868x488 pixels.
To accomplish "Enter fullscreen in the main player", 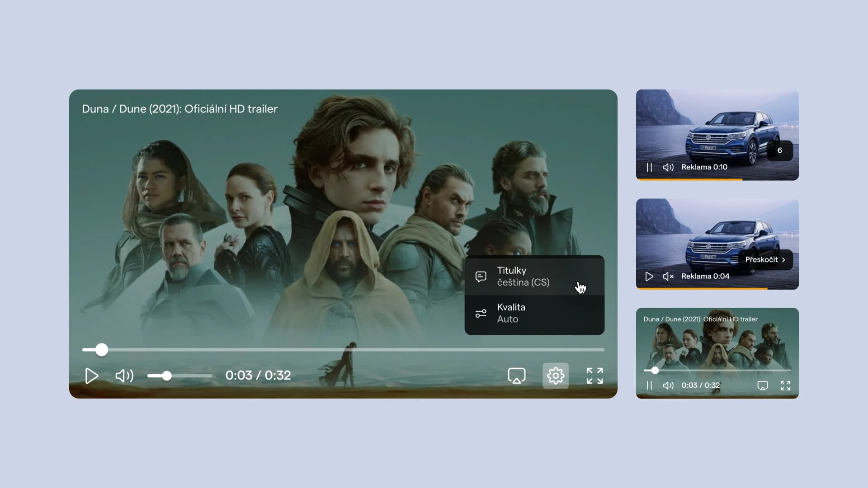I will [594, 375].
